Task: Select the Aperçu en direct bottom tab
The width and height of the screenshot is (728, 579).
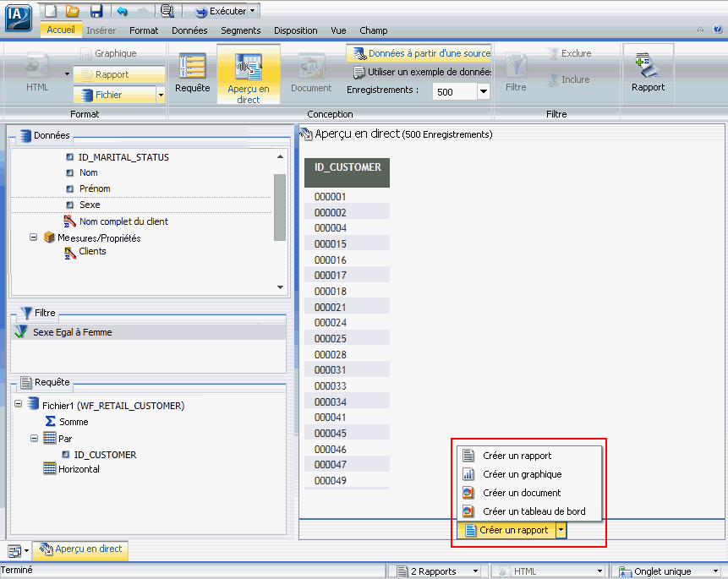Action: (x=81, y=549)
